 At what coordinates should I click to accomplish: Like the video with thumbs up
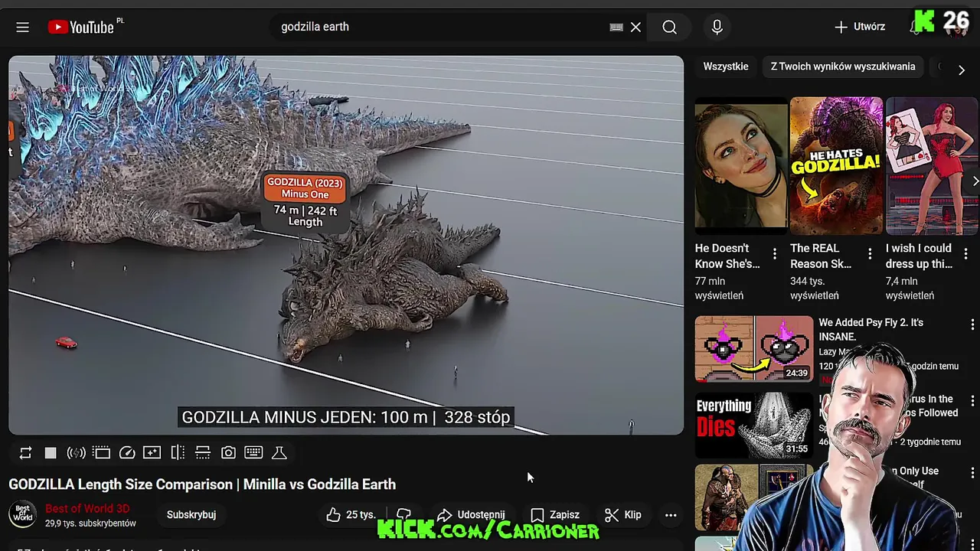[x=351, y=515]
